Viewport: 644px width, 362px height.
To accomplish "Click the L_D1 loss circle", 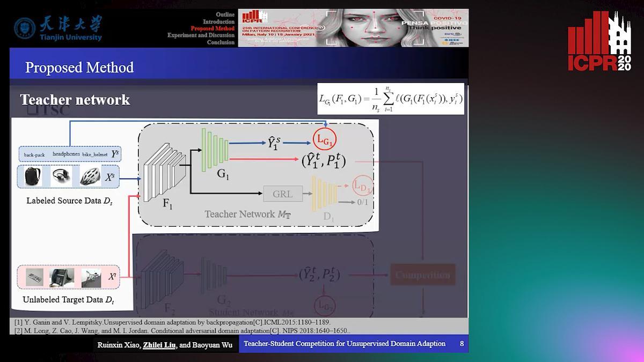I will pos(363,186).
